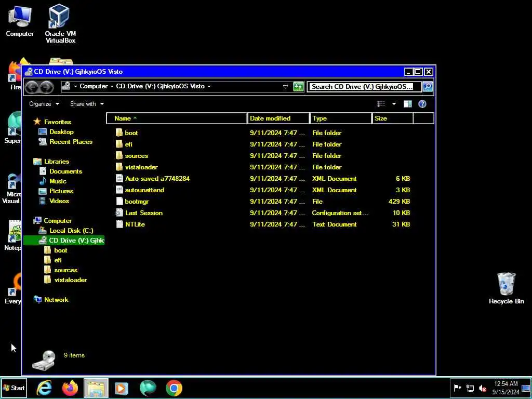Click the Show desktop button in tray

[526, 388]
